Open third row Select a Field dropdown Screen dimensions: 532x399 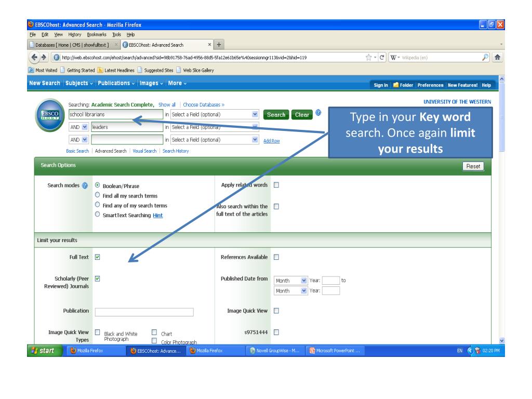[215, 140]
